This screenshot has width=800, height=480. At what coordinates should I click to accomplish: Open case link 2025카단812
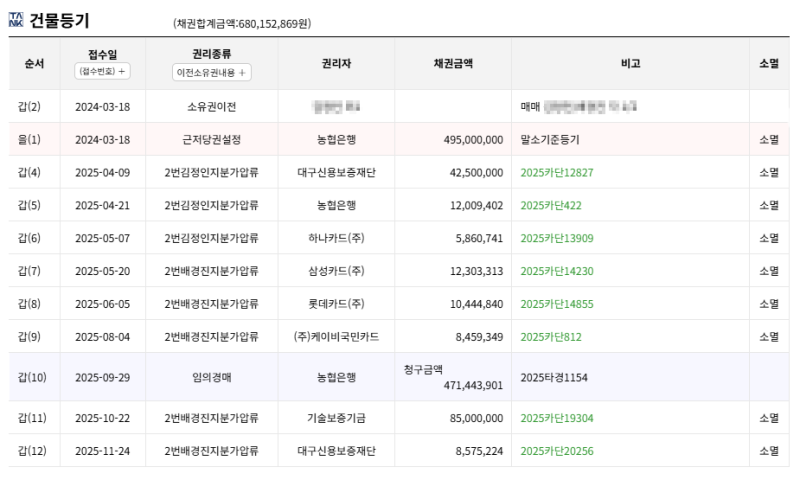pyautogui.click(x=551, y=337)
